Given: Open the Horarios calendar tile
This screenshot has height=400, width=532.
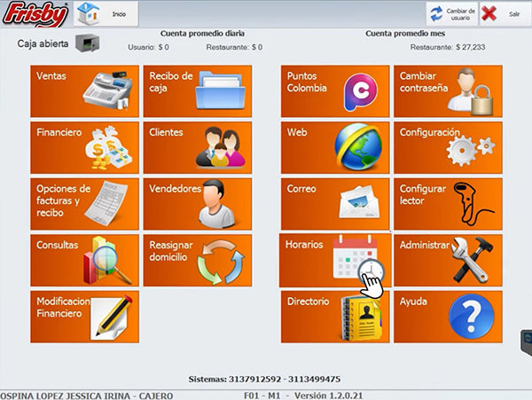Looking at the screenshot, I should click(x=335, y=260).
